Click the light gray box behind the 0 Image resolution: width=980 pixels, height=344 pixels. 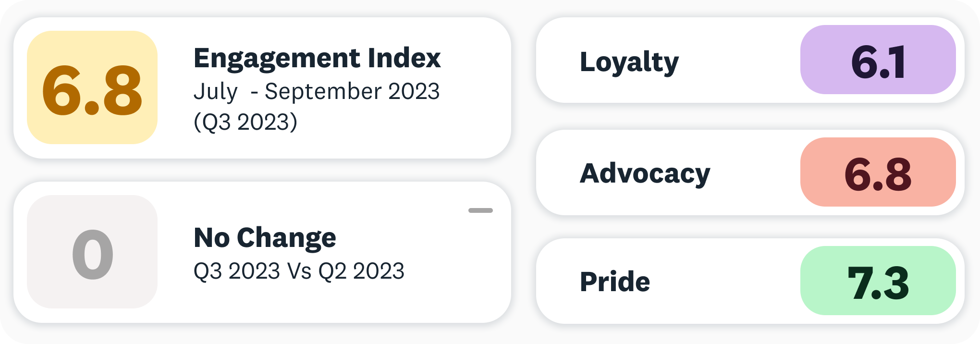click(x=92, y=252)
